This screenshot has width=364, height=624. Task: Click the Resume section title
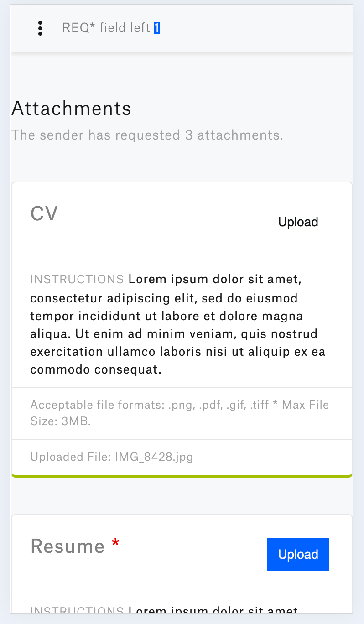click(x=68, y=546)
